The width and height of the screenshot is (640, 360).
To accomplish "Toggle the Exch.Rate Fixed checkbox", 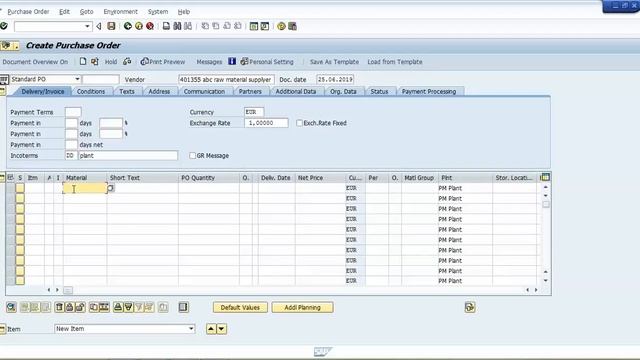I will [x=299, y=123].
